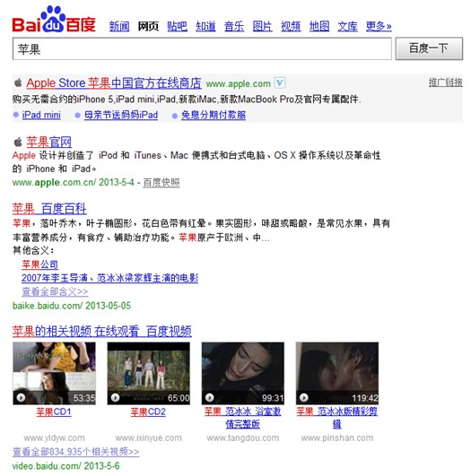Image resolution: width=471 pixels, height=476 pixels.
Task: Click the Baidu paw logo
Action: coord(54,20)
